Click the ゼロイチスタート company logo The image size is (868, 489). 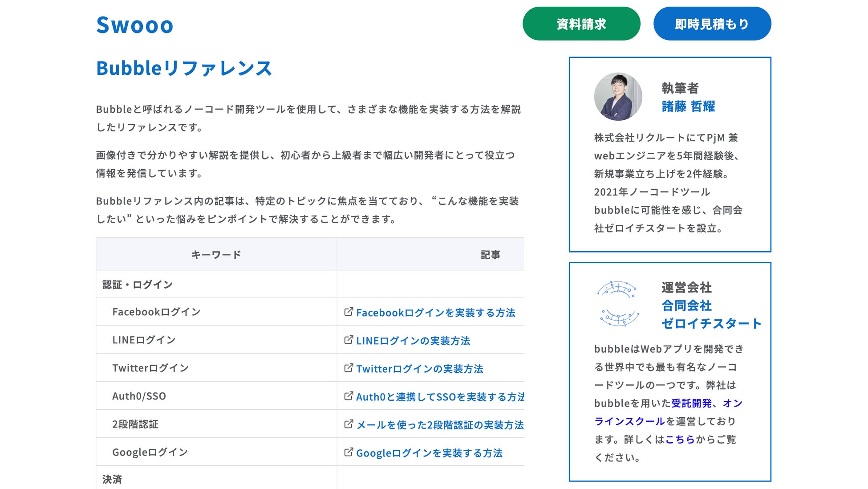[x=618, y=304]
